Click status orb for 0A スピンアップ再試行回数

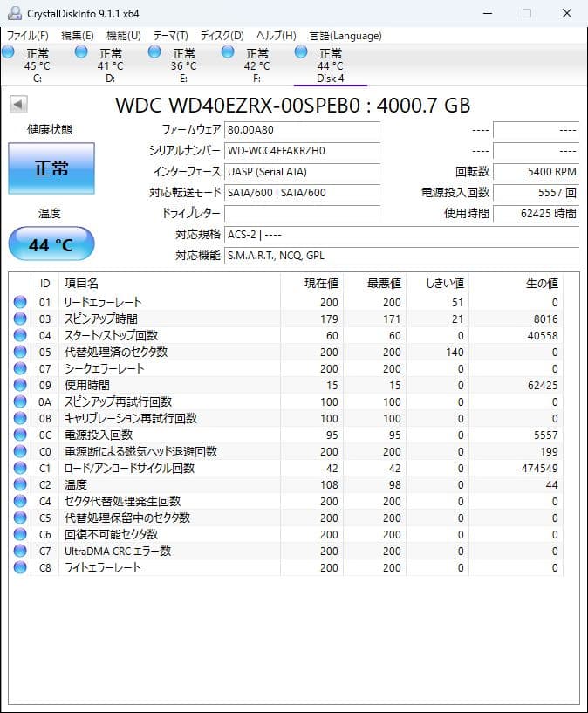pyautogui.click(x=20, y=401)
